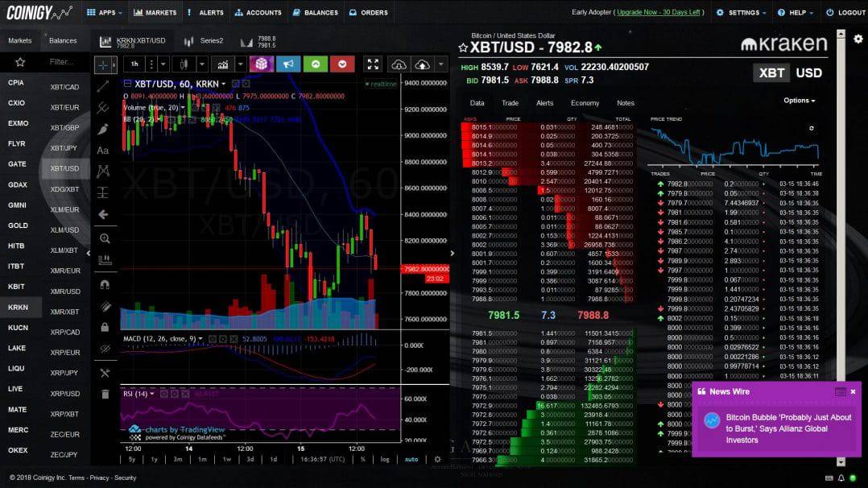The image size is (868, 488).
Task: Click the candlestick chart style icon
Action: (x=184, y=64)
